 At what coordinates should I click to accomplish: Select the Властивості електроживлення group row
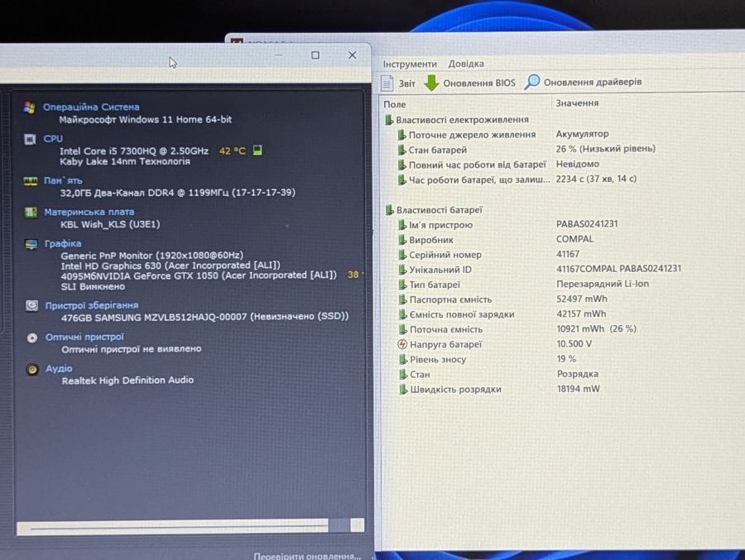457,120
